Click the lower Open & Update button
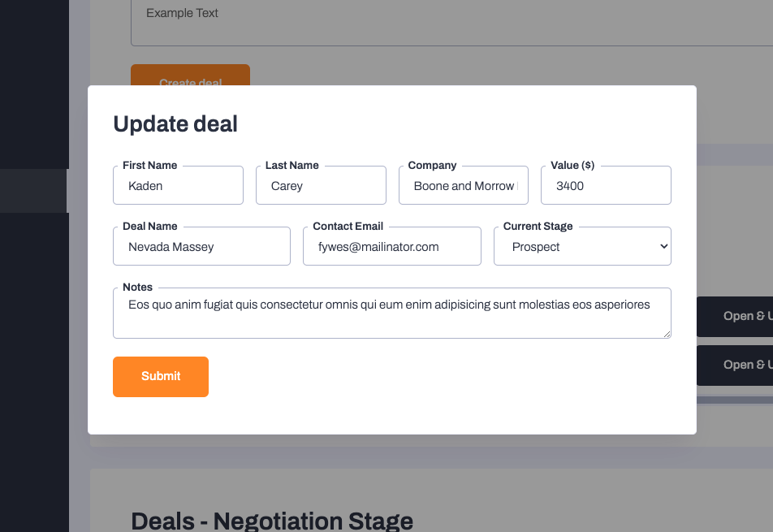This screenshot has height=532, width=773. [x=739, y=365]
